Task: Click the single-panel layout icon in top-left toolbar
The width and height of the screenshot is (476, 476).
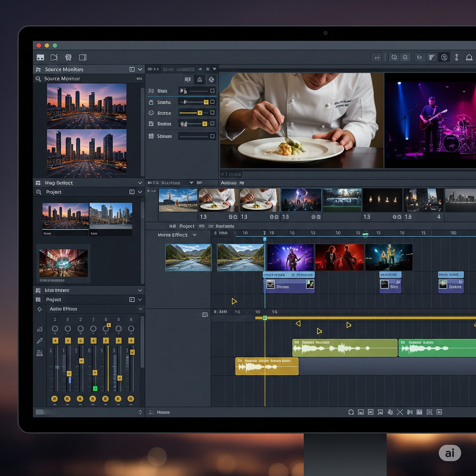Action: pyautogui.click(x=82, y=57)
